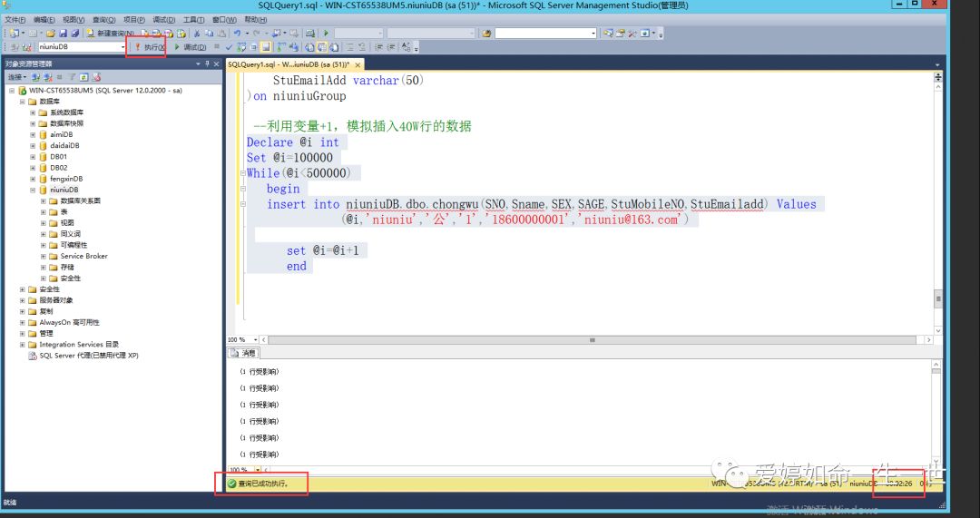Click 新建查询(N) new query button
Image resolution: width=980 pixels, height=518 pixels.
(x=111, y=34)
